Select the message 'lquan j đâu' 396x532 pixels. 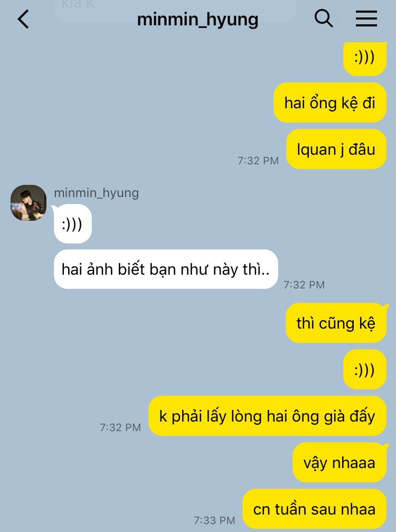(x=336, y=149)
